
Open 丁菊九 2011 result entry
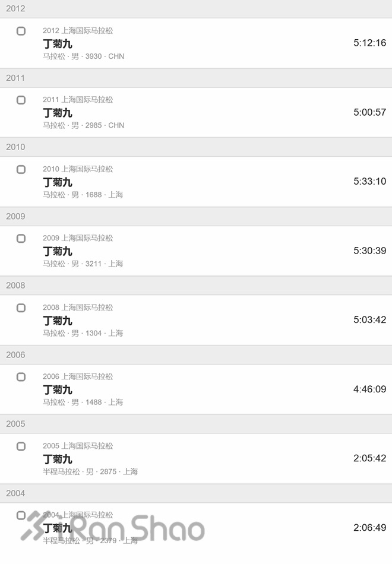tap(58, 113)
